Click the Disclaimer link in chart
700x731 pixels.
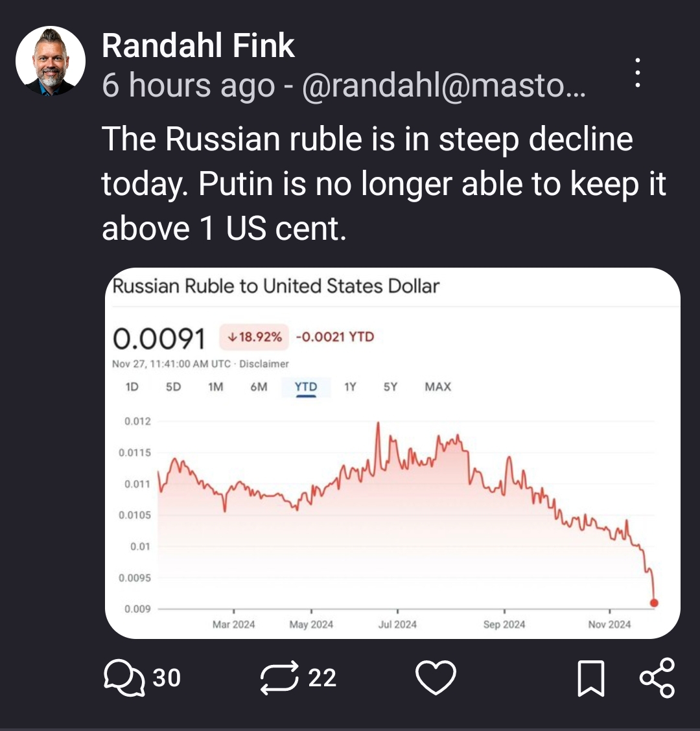click(x=264, y=364)
